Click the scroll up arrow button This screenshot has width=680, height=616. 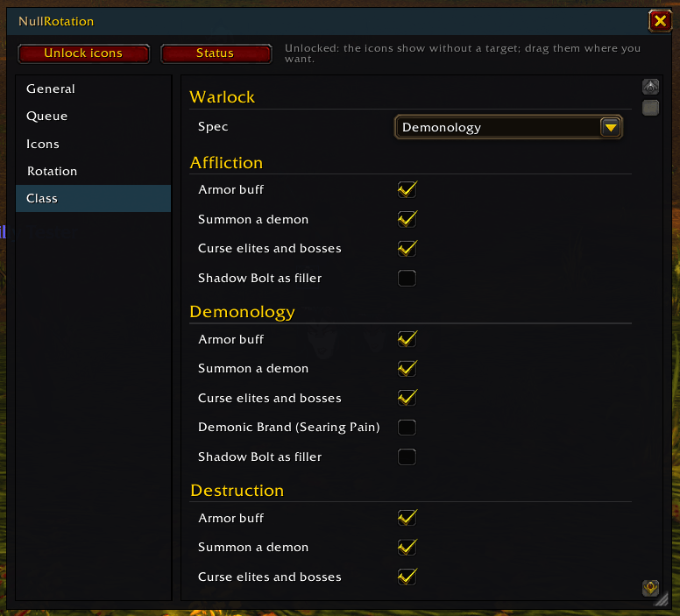pyautogui.click(x=650, y=87)
